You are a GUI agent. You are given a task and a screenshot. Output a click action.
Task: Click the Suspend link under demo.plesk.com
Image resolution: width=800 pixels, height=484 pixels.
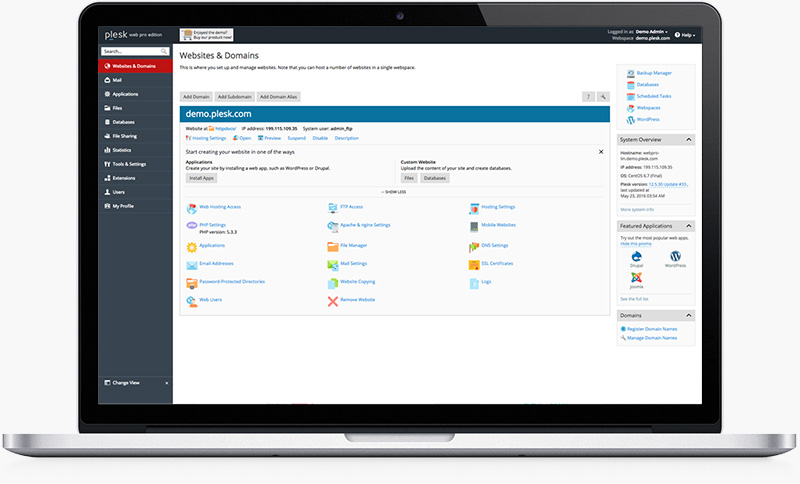click(x=296, y=138)
